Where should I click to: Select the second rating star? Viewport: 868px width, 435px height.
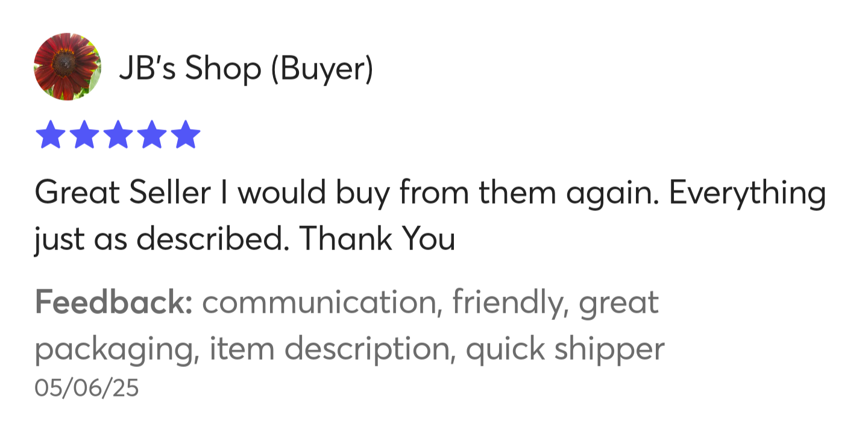click(x=84, y=135)
